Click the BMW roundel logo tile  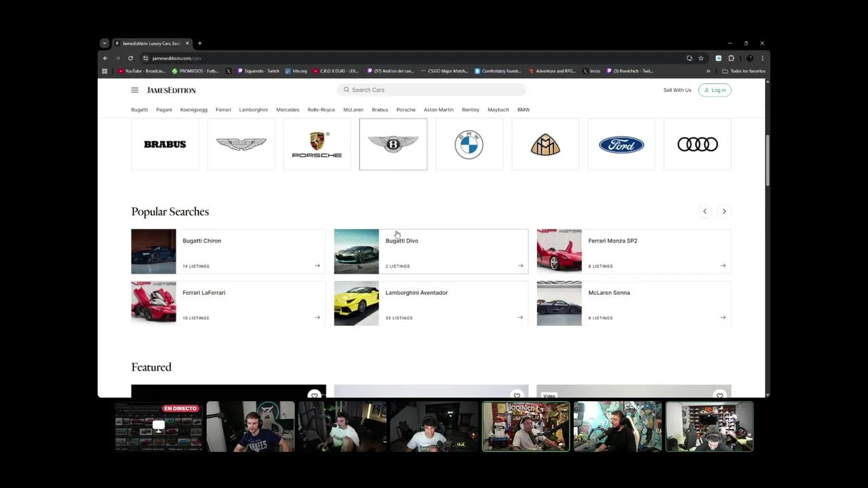pos(469,144)
